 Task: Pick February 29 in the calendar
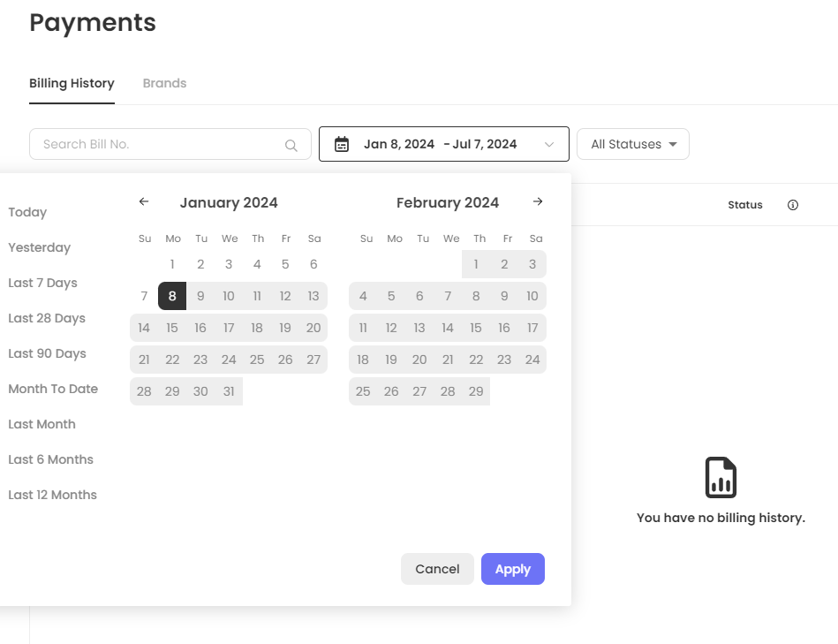pos(476,391)
